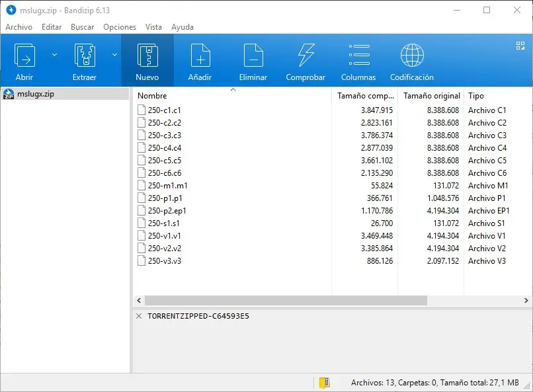Sort by the Tipo column header

coord(497,96)
